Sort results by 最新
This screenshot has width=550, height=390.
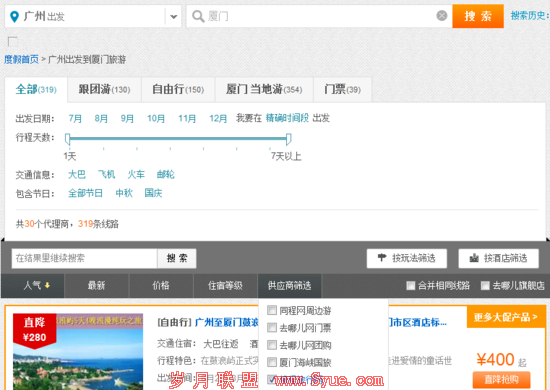[x=96, y=285]
